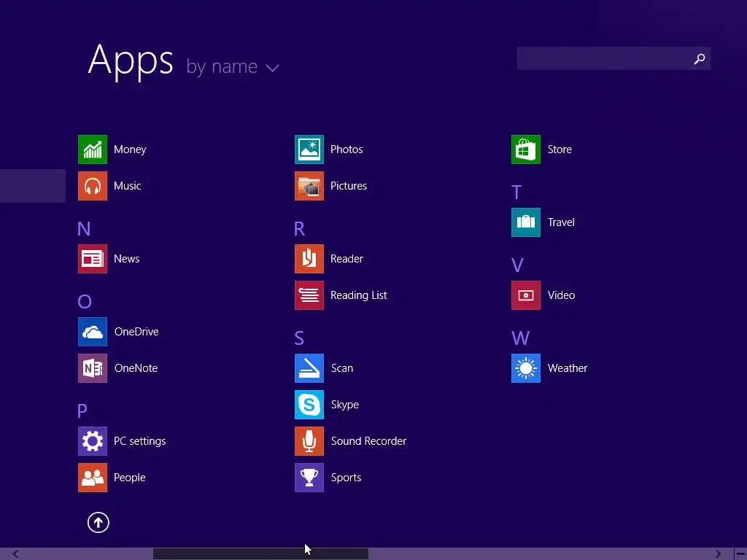
Task: Click the 'People' label text
Action: pos(130,478)
